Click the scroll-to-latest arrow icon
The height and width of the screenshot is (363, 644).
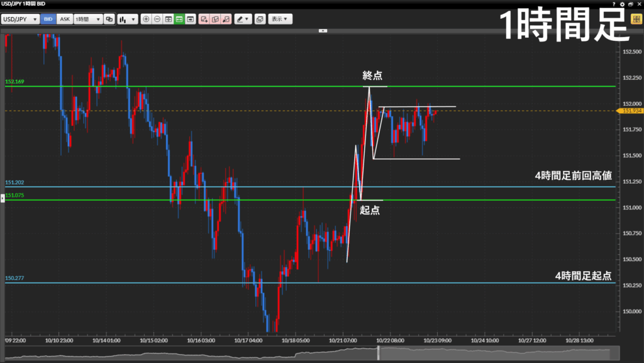pyautogui.click(x=189, y=19)
